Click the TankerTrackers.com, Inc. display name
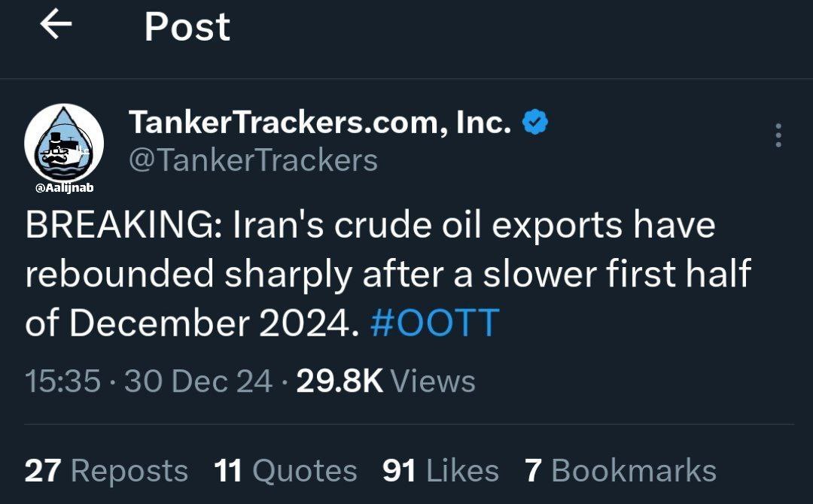 click(x=320, y=123)
